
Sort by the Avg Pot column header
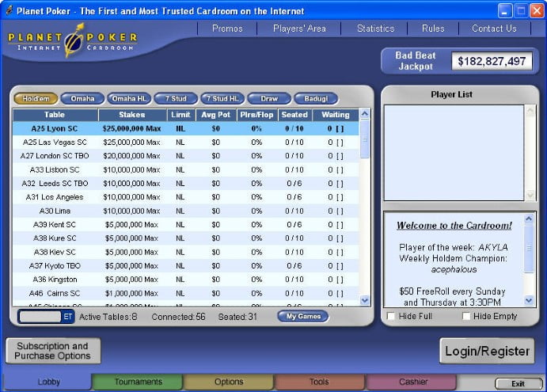(x=216, y=115)
